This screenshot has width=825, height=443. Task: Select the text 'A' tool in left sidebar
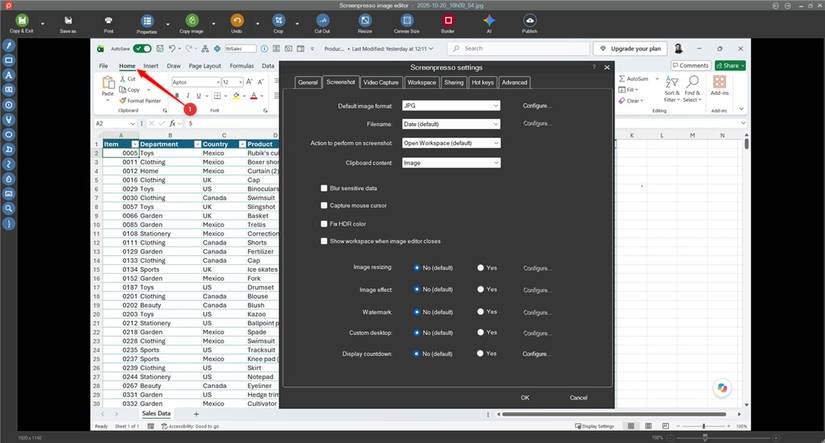(8, 75)
